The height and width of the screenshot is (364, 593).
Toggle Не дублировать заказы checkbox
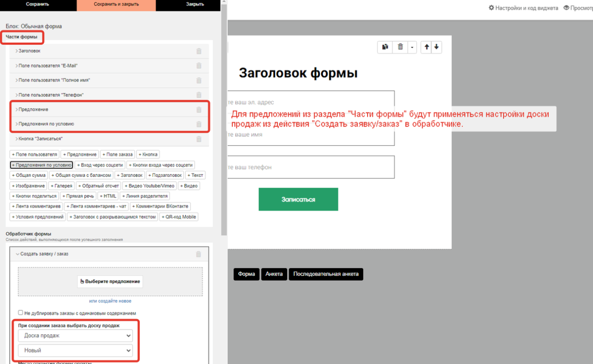pyautogui.click(x=20, y=313)
